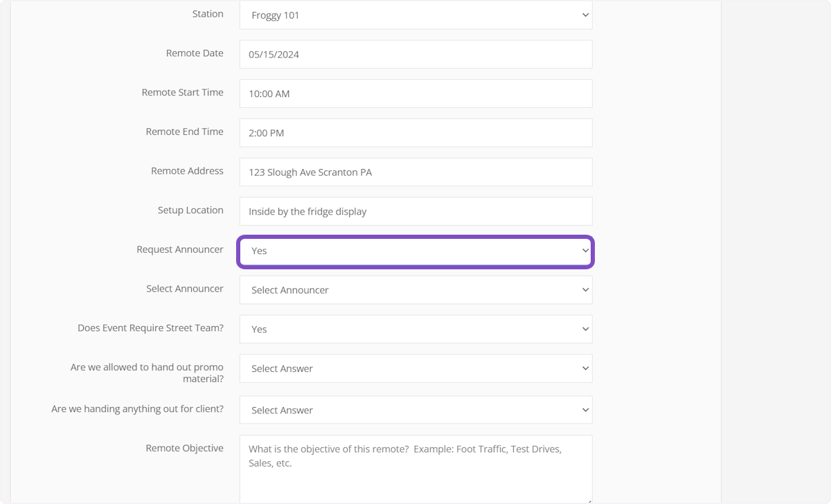
Task: Click the Remote Start Time input field
Action: 415,93
